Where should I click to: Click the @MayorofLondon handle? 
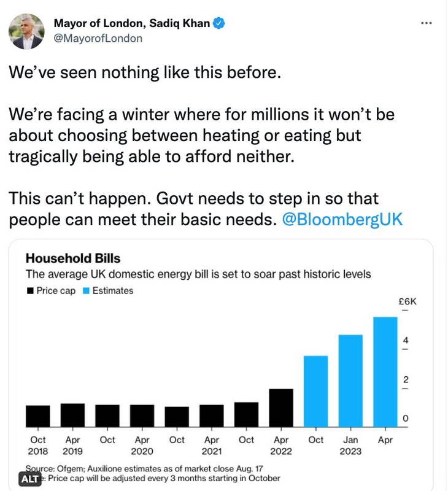(98, 38)
